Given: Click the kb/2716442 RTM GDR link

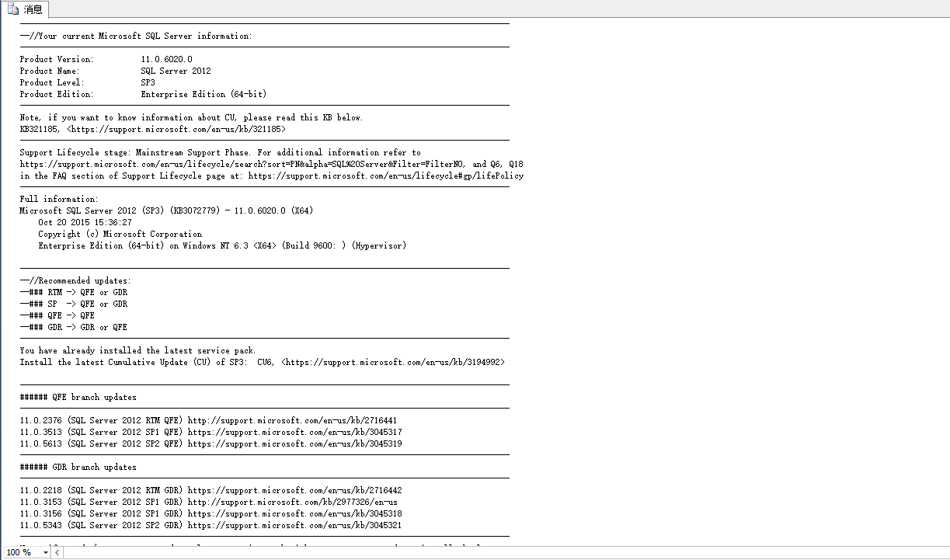Looking at the screenshot, I should click(x=294, y=490).
